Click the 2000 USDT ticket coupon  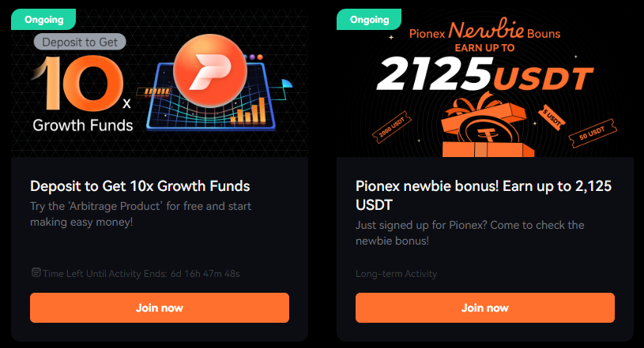pyautogui.click(x=392, y=127)
